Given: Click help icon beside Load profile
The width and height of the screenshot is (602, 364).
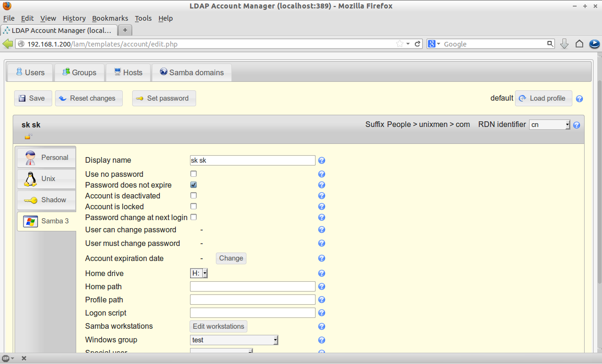Looking at the screenshot, I should 579,99.
